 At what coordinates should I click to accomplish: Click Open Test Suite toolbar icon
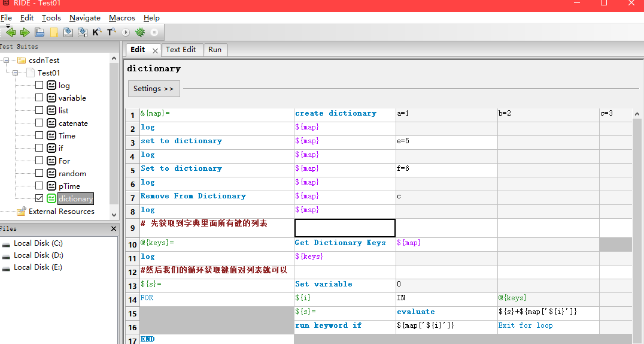[x=40, y=32]
